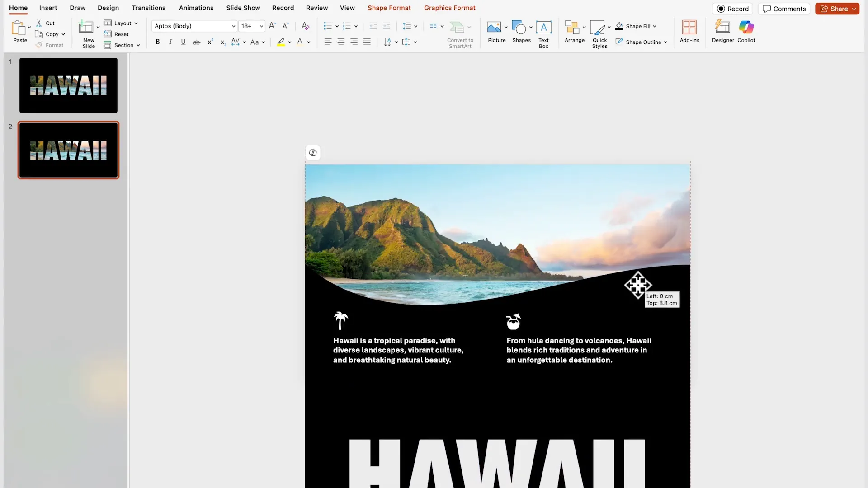Switch to the Design tab

pos(108,8)
